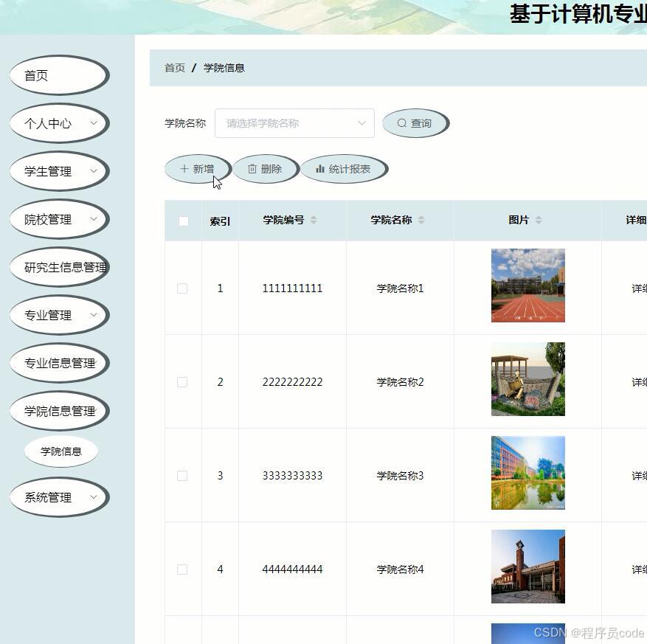Screen dimensions: 647x644
Task: Toggle the select-all checkbox in table header
Action: 184,221
